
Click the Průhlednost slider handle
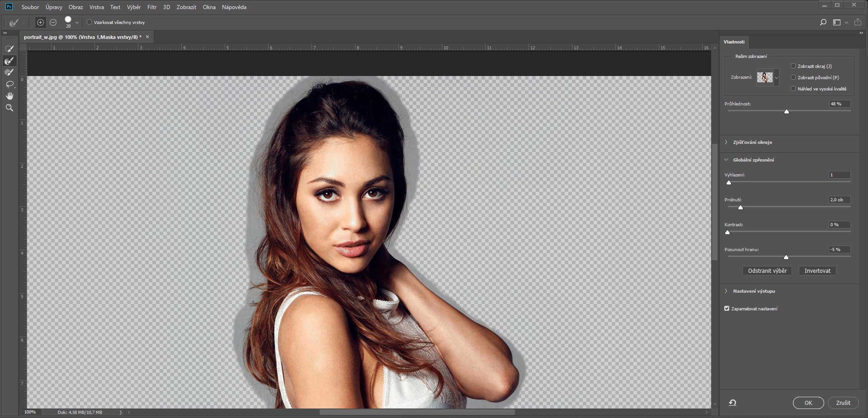(787, 111)
